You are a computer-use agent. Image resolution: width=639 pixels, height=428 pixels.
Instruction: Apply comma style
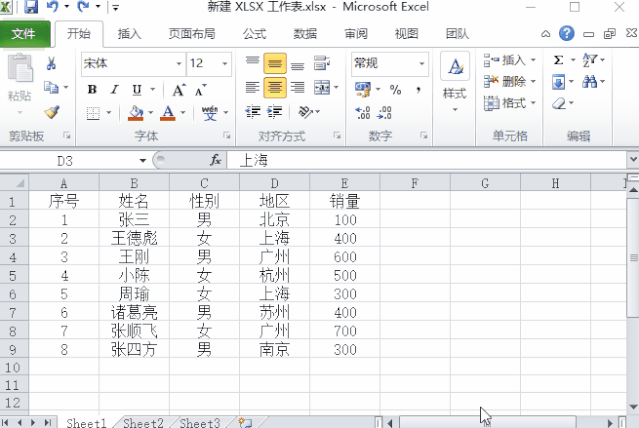[419, 90]
